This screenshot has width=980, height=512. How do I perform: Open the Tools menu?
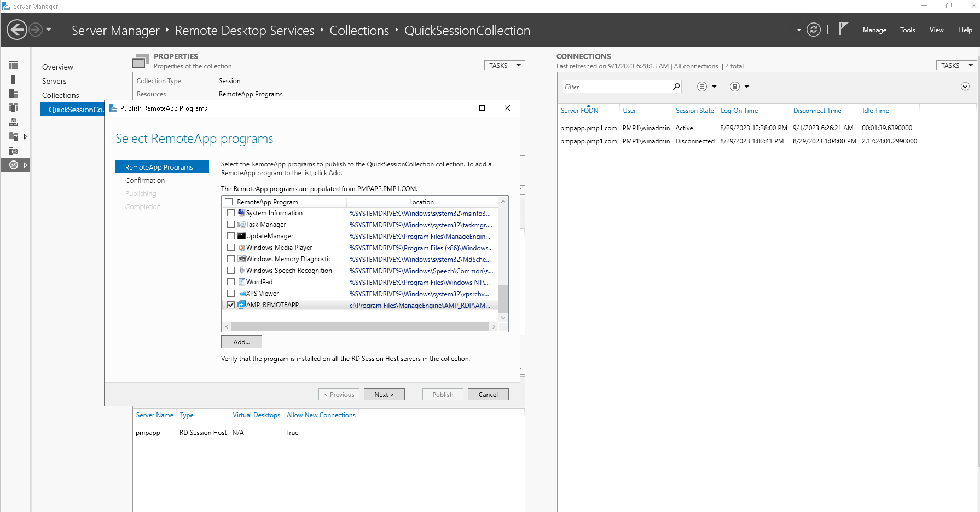tap(907, 30)
